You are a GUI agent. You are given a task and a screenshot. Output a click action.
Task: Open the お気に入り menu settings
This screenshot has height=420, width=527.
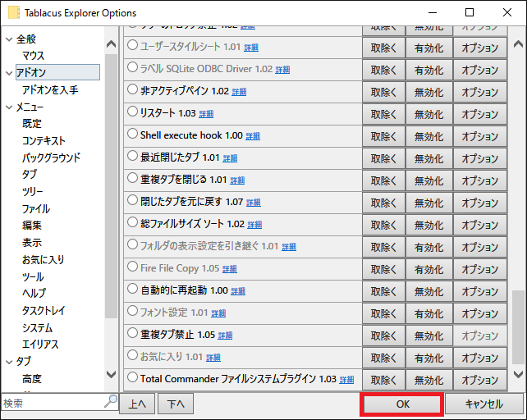[43, 259]
